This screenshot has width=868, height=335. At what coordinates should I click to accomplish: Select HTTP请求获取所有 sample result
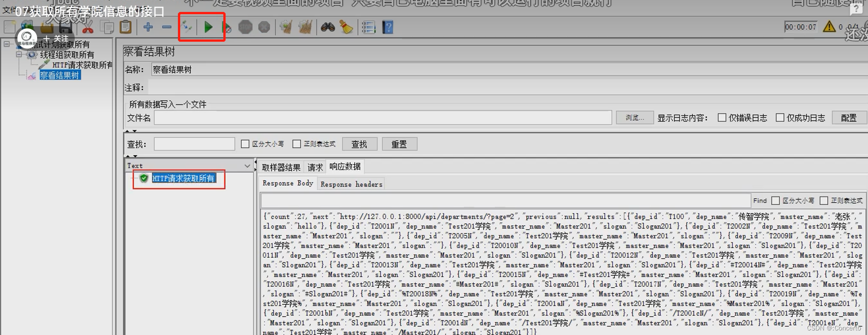coord(183,178)
